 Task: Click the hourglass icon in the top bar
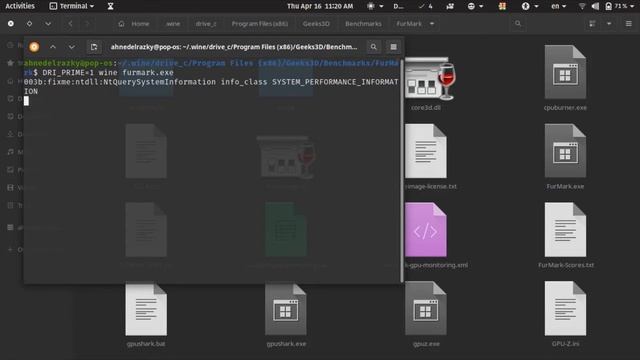pyautogui.click(x=110, y=6)
